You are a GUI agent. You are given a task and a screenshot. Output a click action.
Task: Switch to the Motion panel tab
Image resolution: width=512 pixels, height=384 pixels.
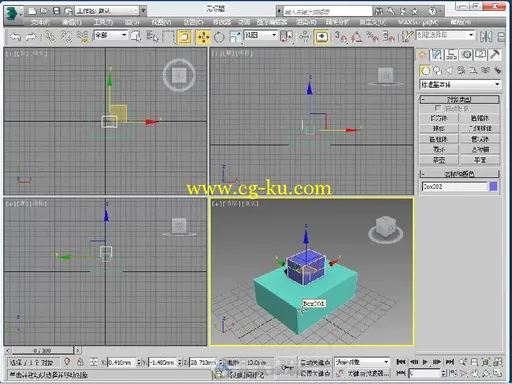(466, 54)
